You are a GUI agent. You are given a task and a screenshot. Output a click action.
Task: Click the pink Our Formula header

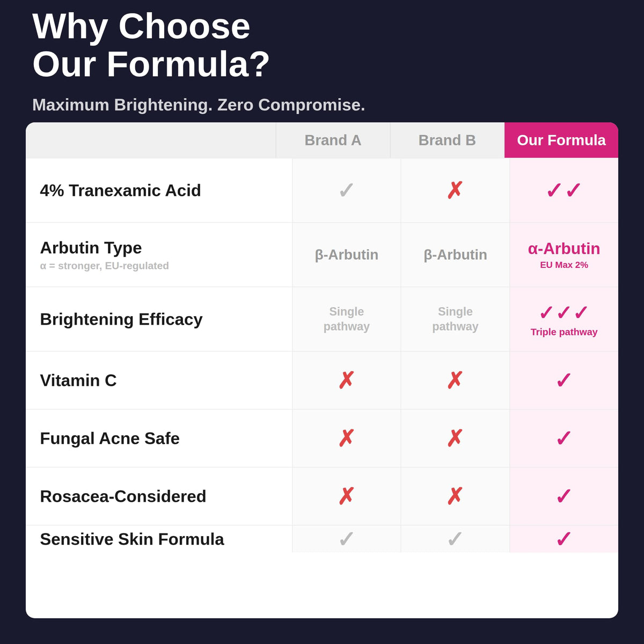tap(561, 140)
